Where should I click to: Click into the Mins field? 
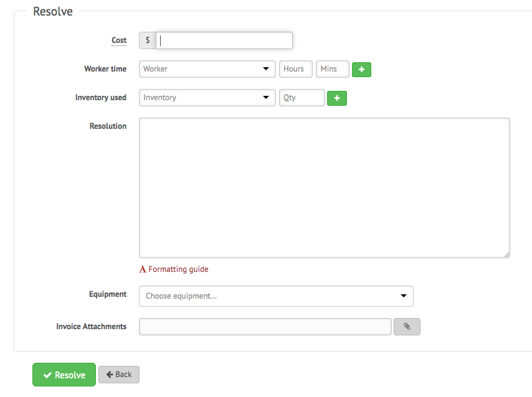coord(332,69)
